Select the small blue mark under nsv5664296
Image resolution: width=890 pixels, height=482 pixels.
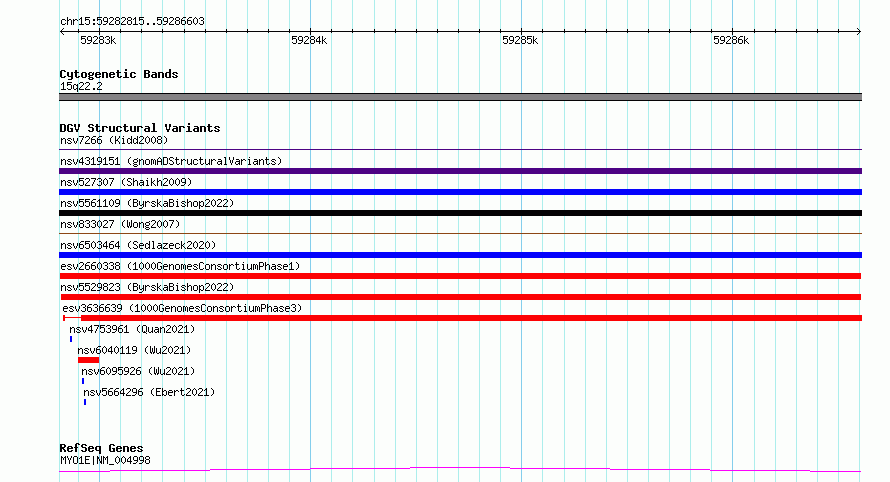coord(85,402)
